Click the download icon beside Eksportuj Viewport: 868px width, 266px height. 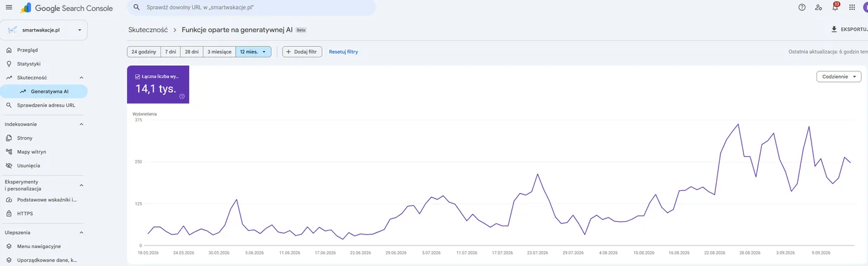click(x=834, y=29)
